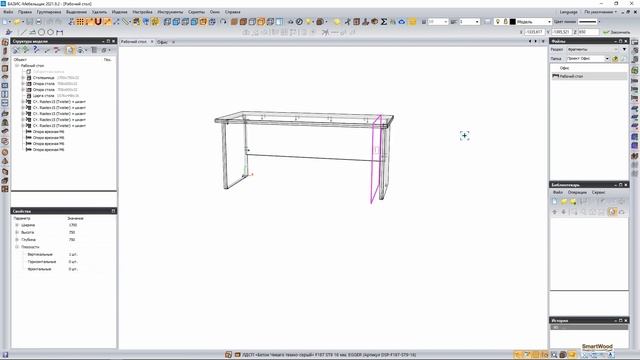The width and height of the screenshot is (640, 360).
Task: Click the line color sample box
Action: click(x=588, y=22)
